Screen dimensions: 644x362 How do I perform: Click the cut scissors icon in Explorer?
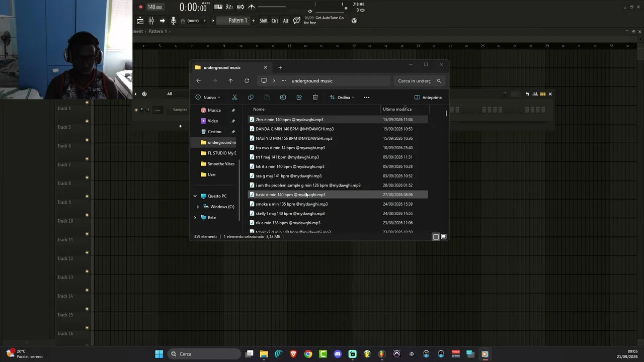click(x=234, y=98)
